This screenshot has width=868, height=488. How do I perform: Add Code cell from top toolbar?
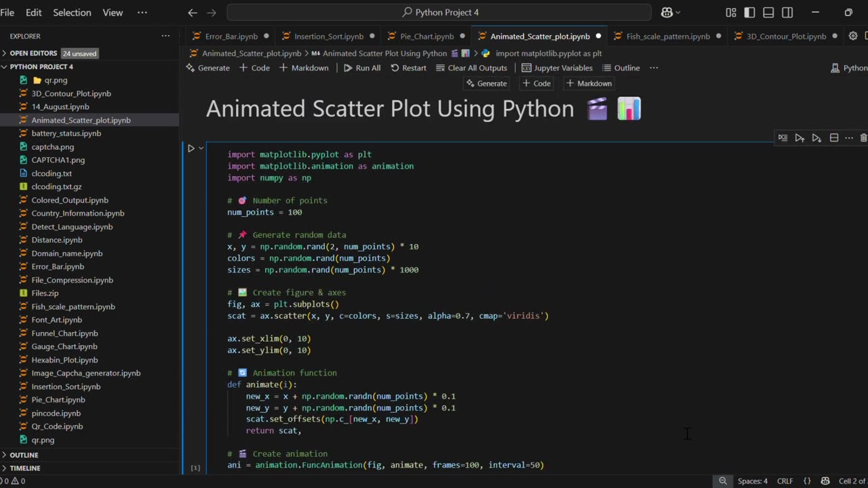[254, 68]
